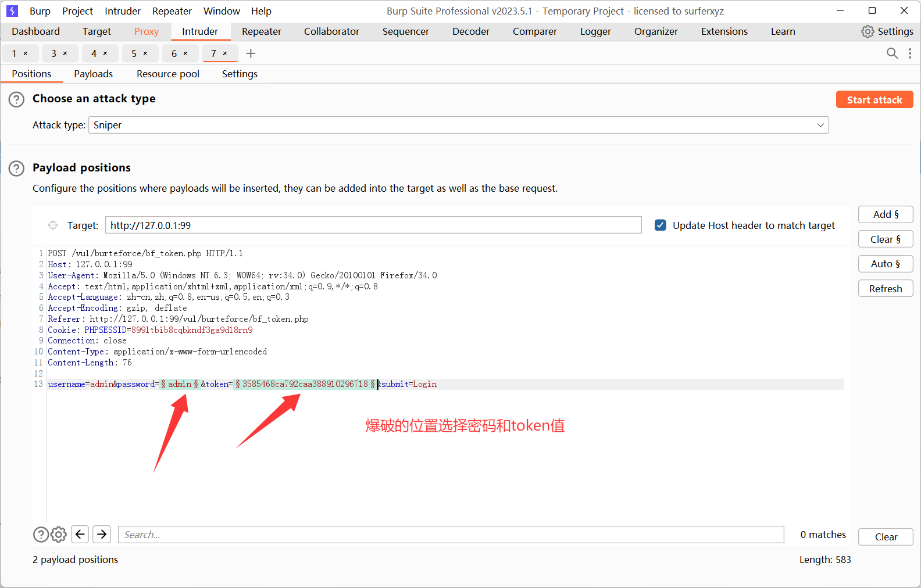Add a new Intruder tab with plus
This screenshot has width=921, height=588.
tap(251, 53)
